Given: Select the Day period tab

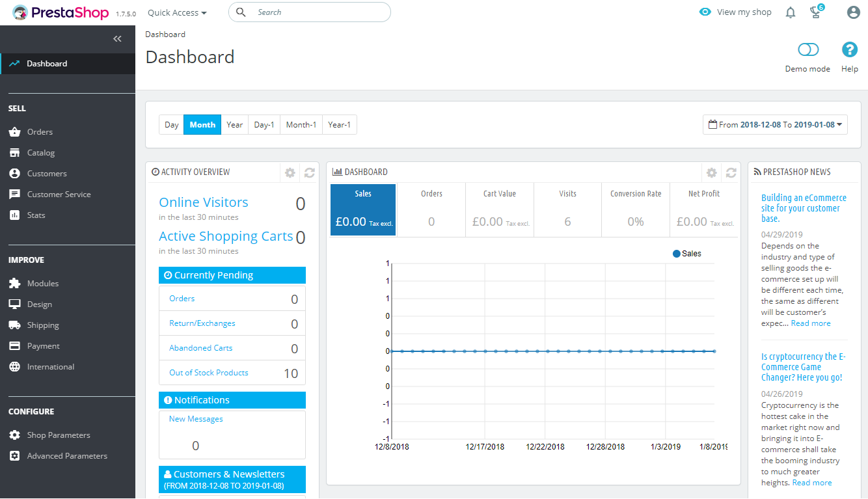Looking at the screenshot, I should coord(172,125).
